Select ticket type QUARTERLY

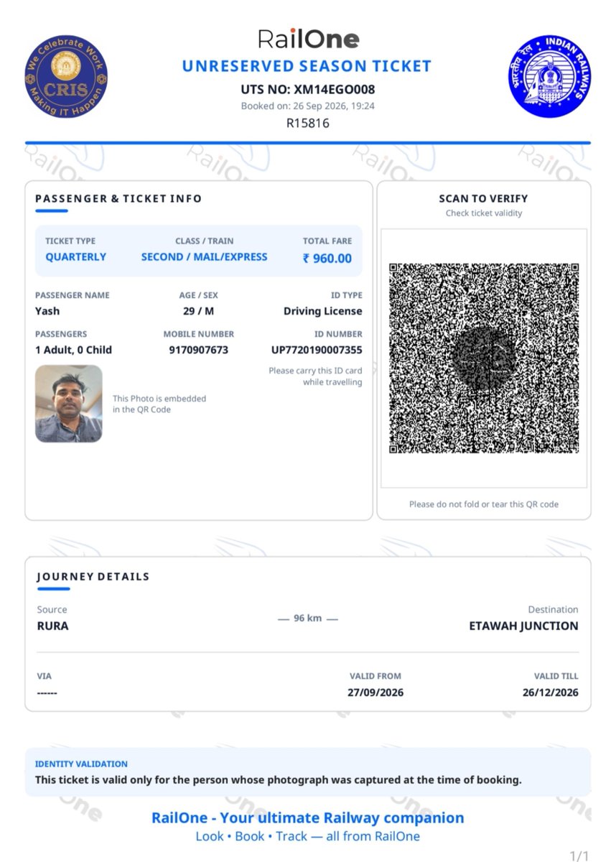tap(76, 257)
